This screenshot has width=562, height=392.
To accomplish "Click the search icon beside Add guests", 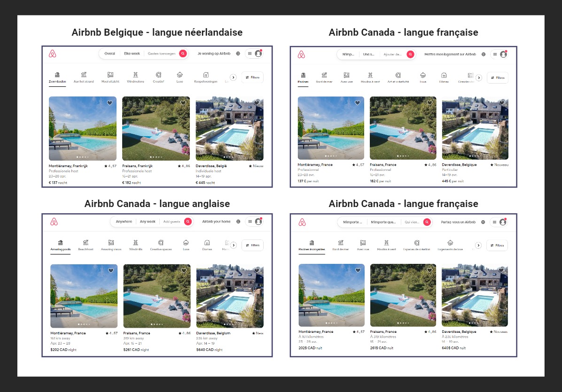I will coord(188,222).
